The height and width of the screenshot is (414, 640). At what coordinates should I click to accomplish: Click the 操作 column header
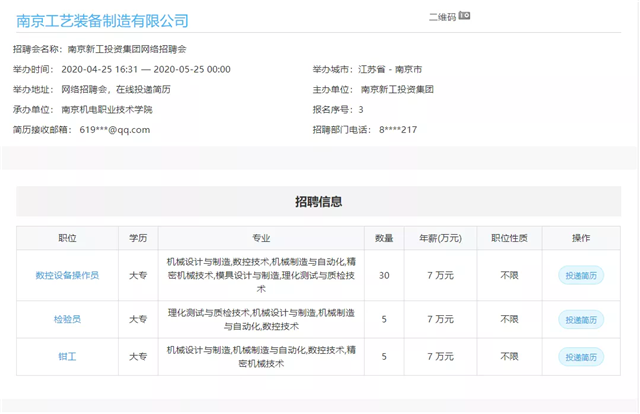tap(581, 238)
